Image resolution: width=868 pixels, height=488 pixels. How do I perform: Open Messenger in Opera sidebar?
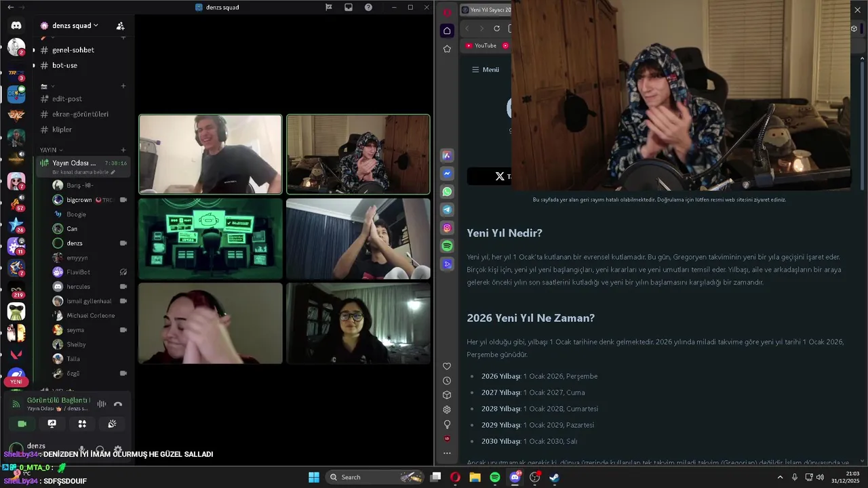447,174
